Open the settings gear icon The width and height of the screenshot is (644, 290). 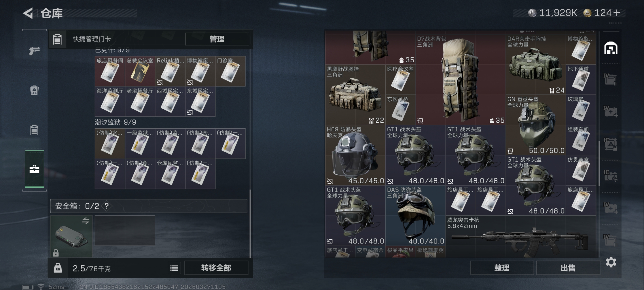tap(611, 262)
